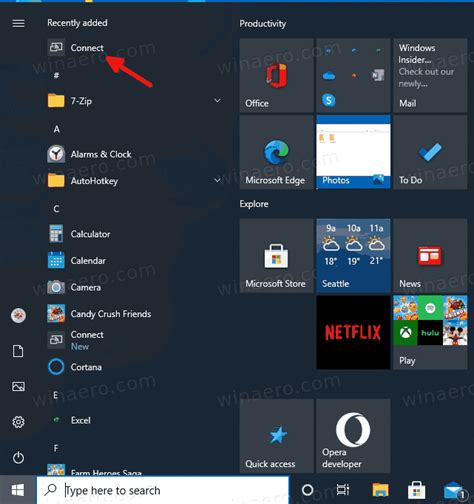Launch the Microsoft Edge tile

276,152
